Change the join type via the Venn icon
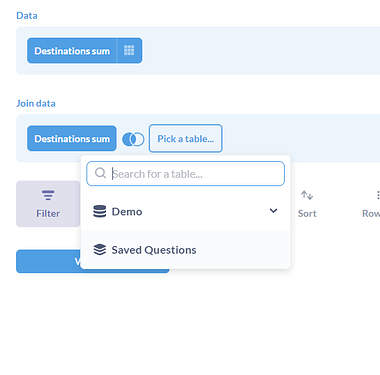The width and height of the screenshot is (380, 375). (133, 139)
